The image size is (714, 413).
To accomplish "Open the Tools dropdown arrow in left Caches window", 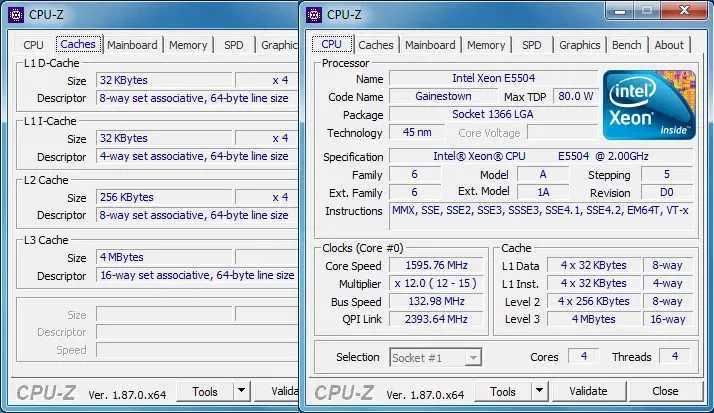I will pos(241,391).
